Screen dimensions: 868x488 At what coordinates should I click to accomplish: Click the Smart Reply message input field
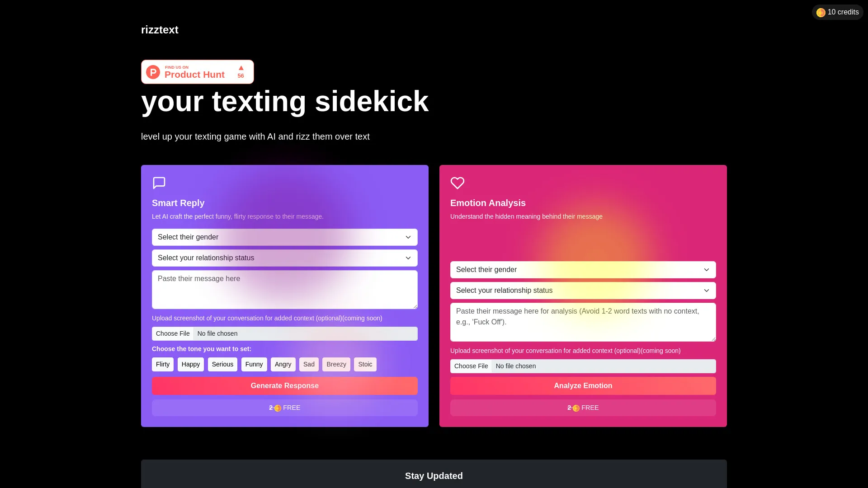click(284, 290)
